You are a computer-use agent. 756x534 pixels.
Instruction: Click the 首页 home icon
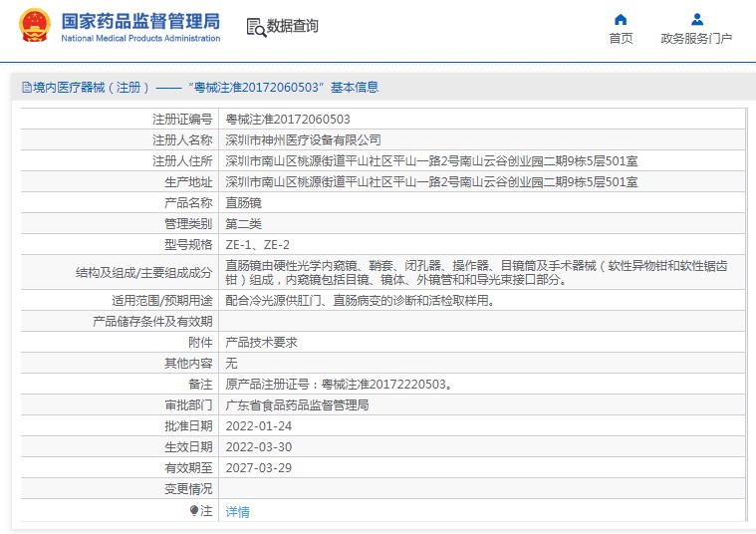621,19
